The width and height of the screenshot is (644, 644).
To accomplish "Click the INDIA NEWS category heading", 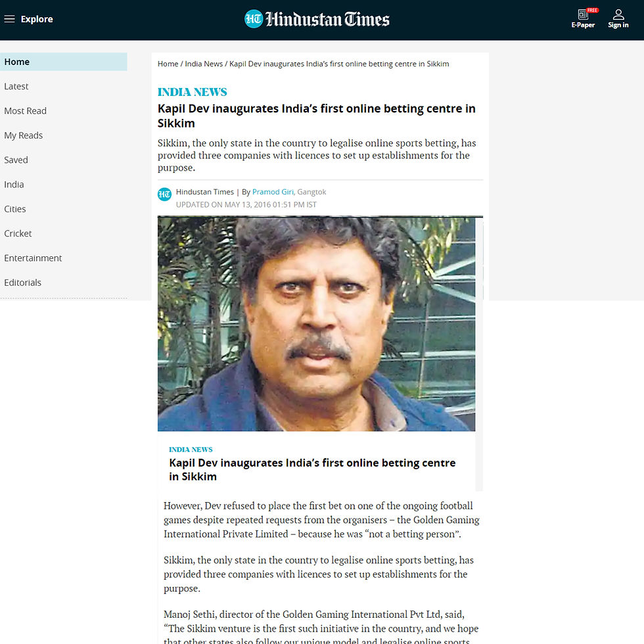I will click(192, 91).
